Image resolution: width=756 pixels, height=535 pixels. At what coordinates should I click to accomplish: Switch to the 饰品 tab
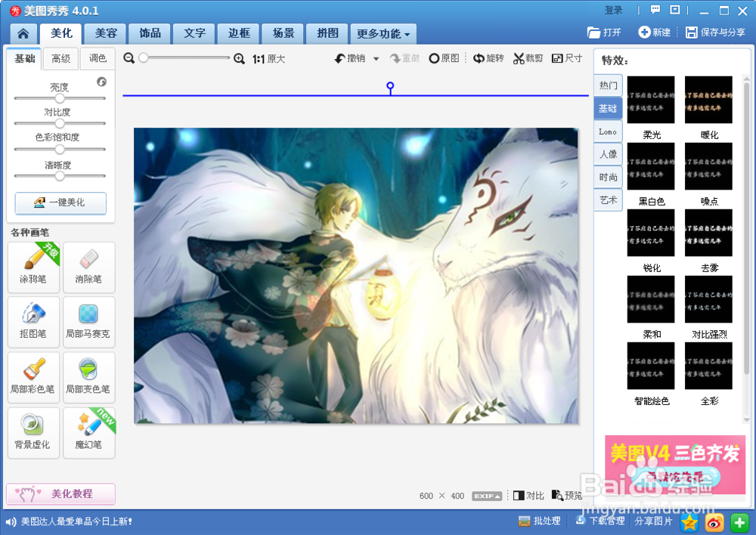pyautogui.click(x=150, y=33)
